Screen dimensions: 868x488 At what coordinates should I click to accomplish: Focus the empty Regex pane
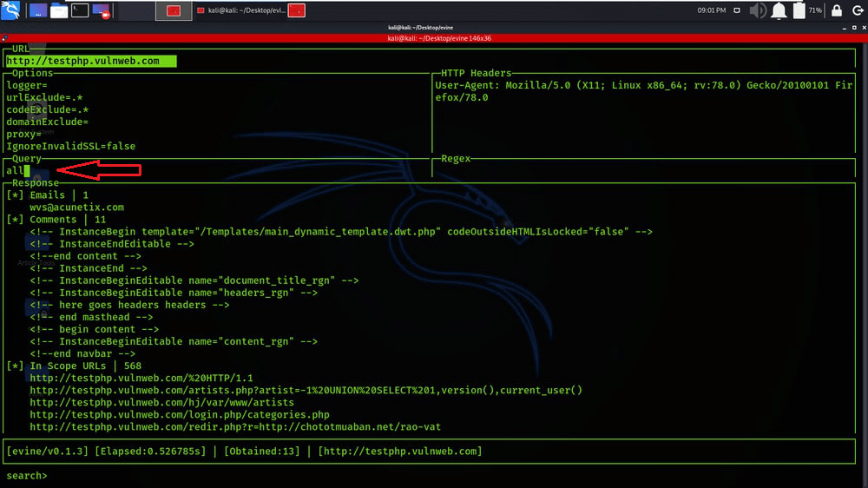(644, 170)
